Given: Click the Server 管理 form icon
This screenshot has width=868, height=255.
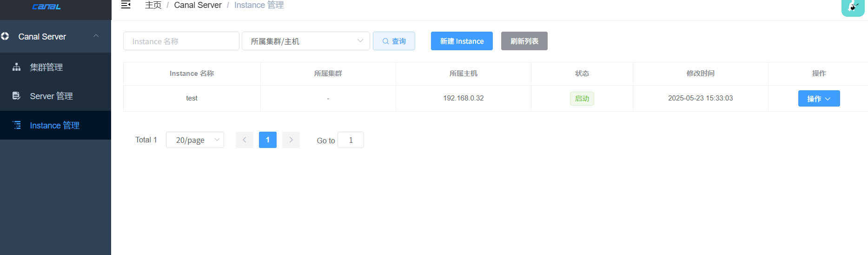Looking at the screenshot, I should pos(17,96).
